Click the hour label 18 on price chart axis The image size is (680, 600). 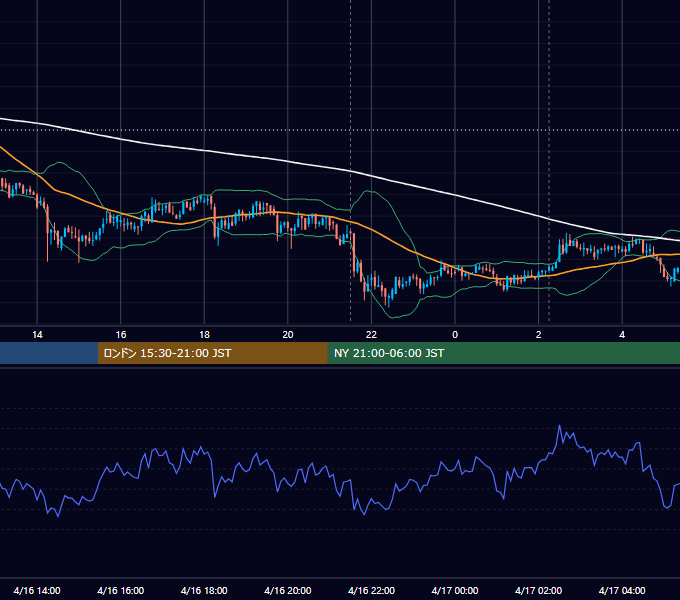pyautogui.click(x=204, y=334)
